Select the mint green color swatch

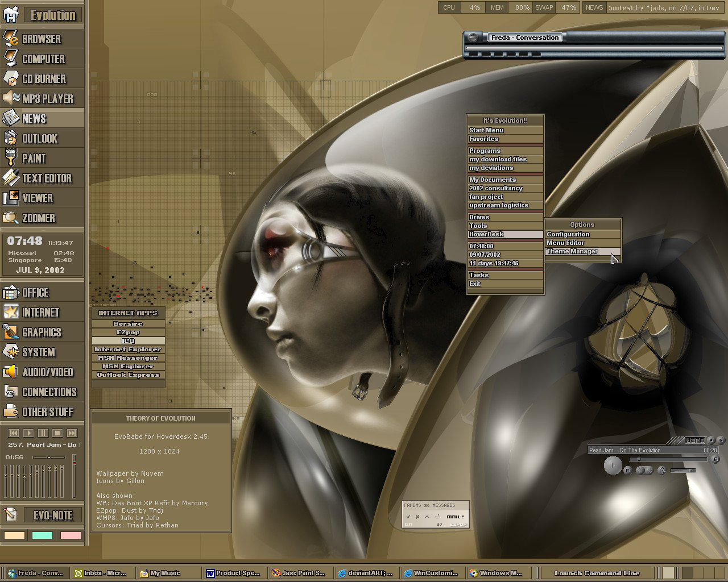pyautogui.click(x=43, y=535)
